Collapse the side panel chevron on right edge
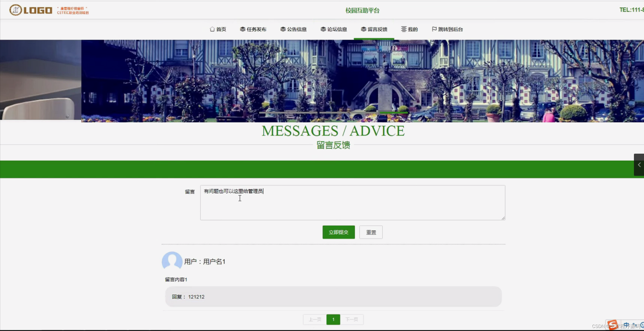 [x=639, y=165]
